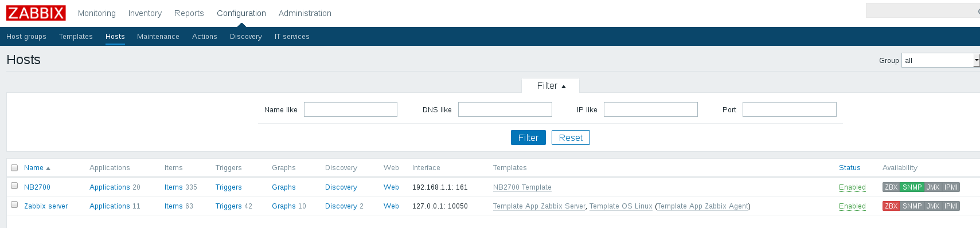Focus the Port field
The height and width of the screenshot is (228, 980).
pyautogui.click(x=790, y=109)
